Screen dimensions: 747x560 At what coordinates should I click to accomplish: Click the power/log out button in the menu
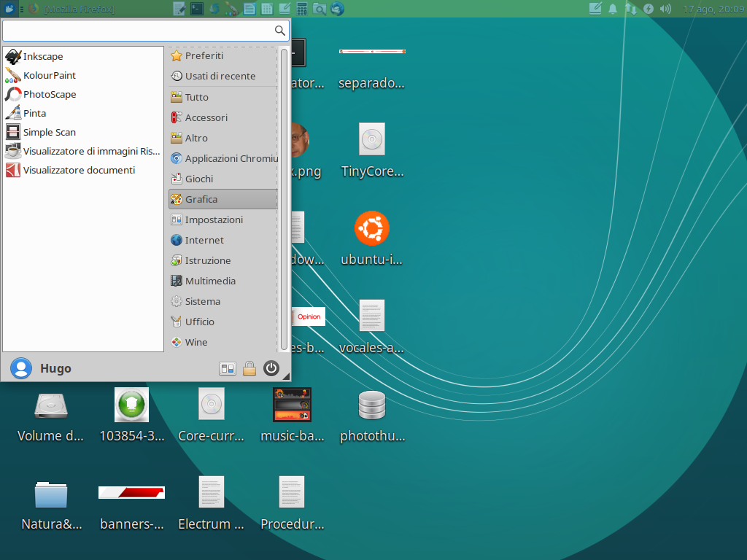tap(271, 368)
